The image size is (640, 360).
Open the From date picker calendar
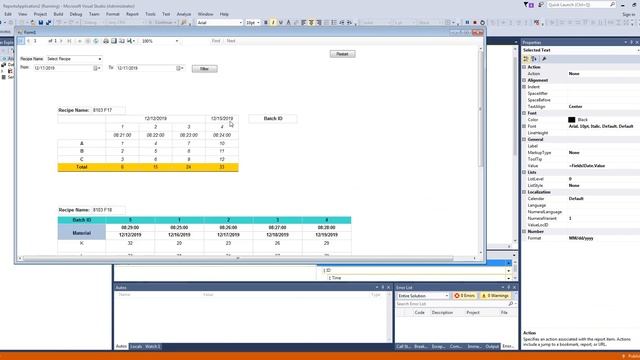97,68
